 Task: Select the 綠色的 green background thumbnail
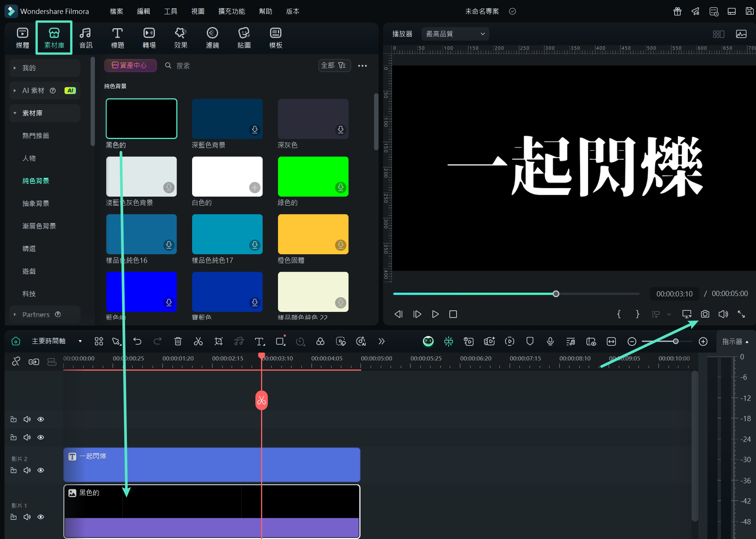[x=313, y=176]
